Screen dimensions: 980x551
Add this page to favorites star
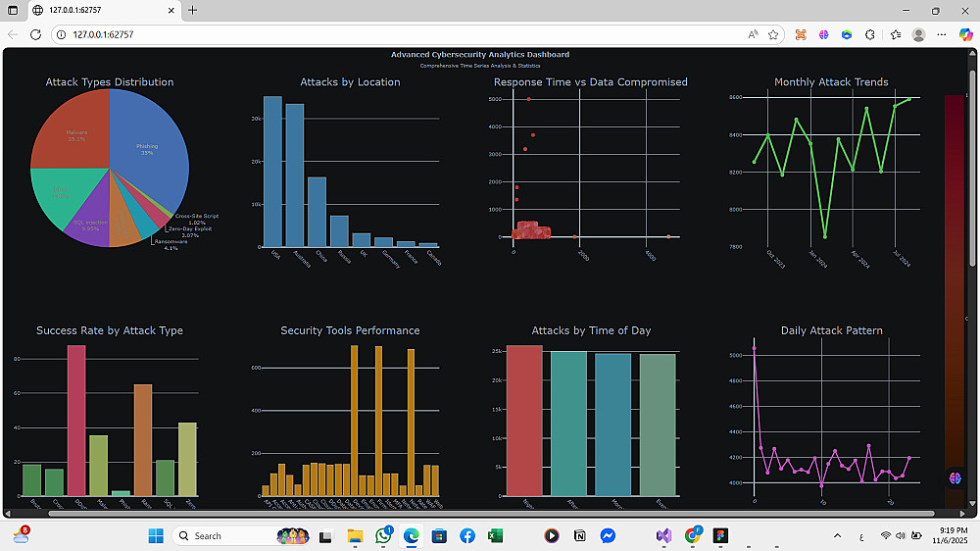(x=773, y=34)
